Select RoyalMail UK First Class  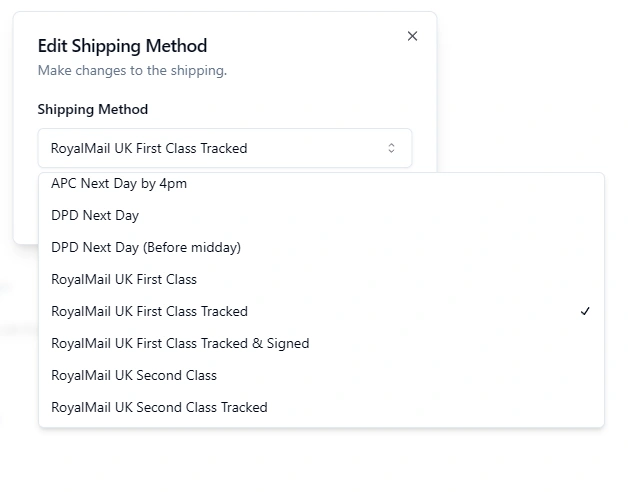coord(124,279)
